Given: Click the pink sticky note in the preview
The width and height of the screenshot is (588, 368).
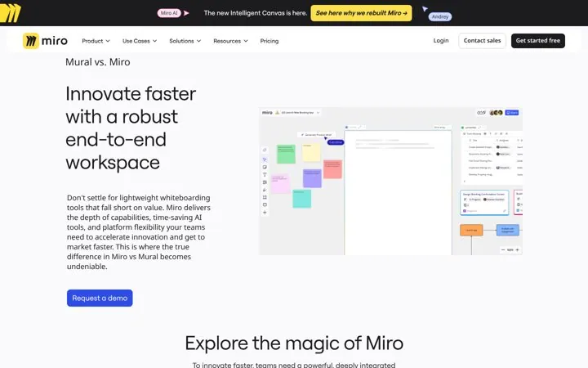Looking at the screenshot, I should tap(280, 184).
